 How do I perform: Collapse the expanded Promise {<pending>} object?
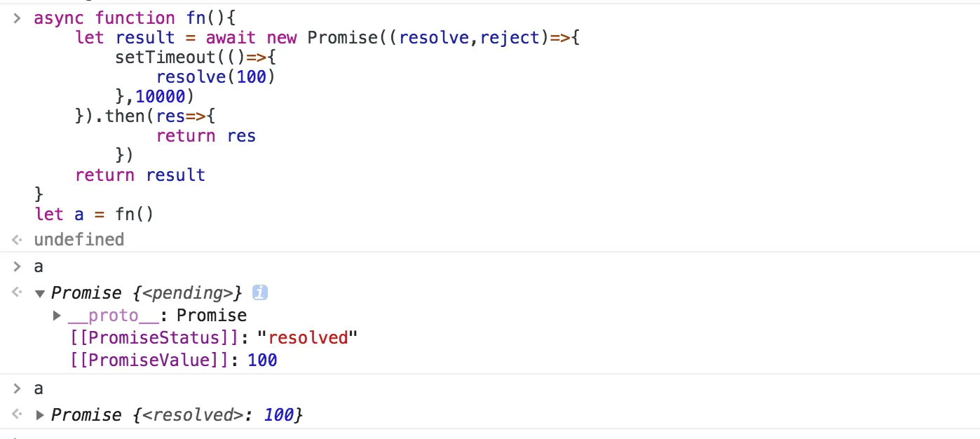pyautogui.click(x=40, y=293)
